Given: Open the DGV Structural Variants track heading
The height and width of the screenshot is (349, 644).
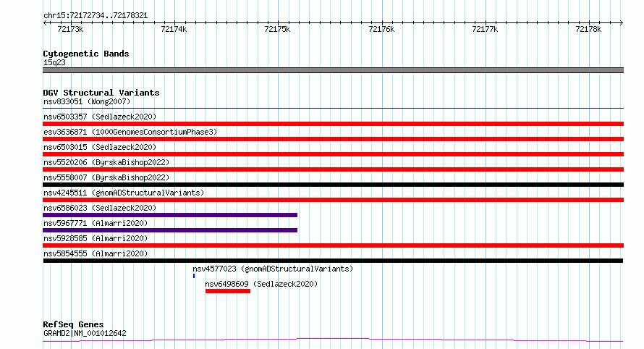Looking at the screenshot, I should (101, 93).
